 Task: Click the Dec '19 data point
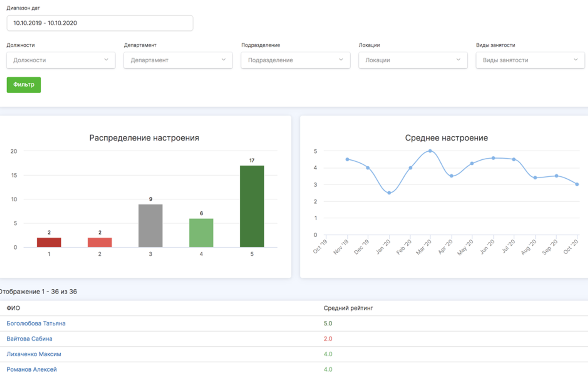(368, 168)
